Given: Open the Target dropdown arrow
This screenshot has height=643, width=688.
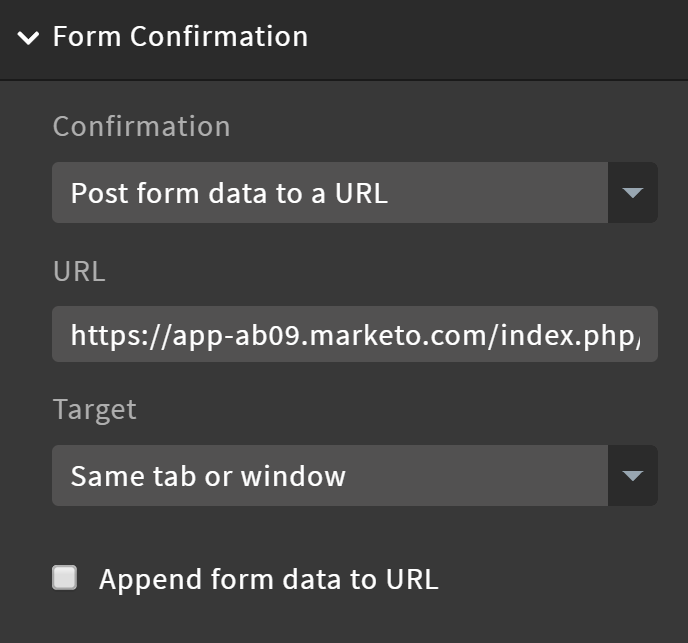Looking at the screenshot, I should click(632, 476).
